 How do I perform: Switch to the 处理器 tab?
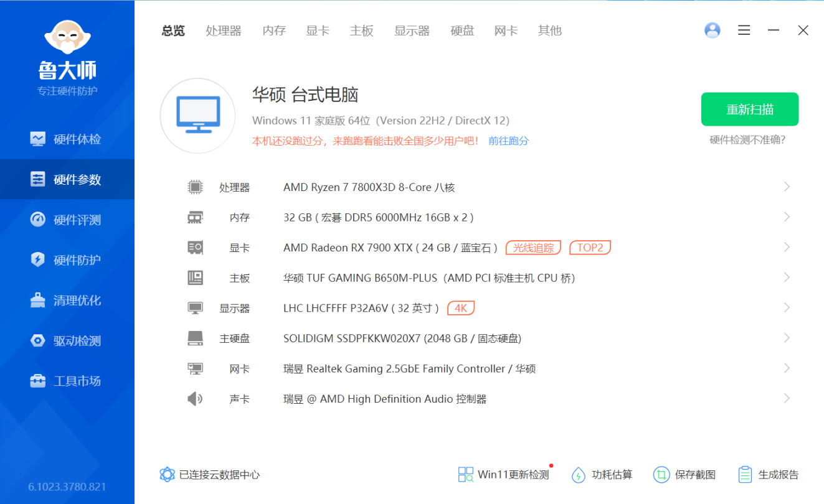[224, 30]
